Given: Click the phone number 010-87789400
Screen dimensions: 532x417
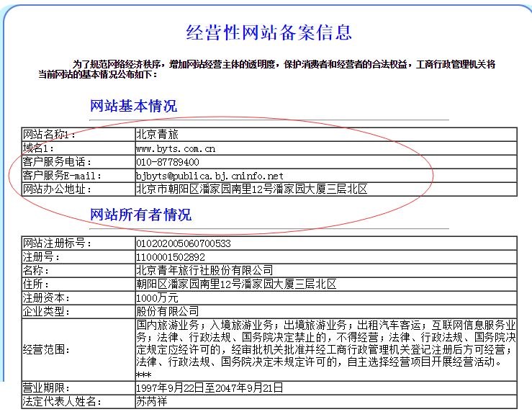Looking at the screenshot, I should 168,162.
